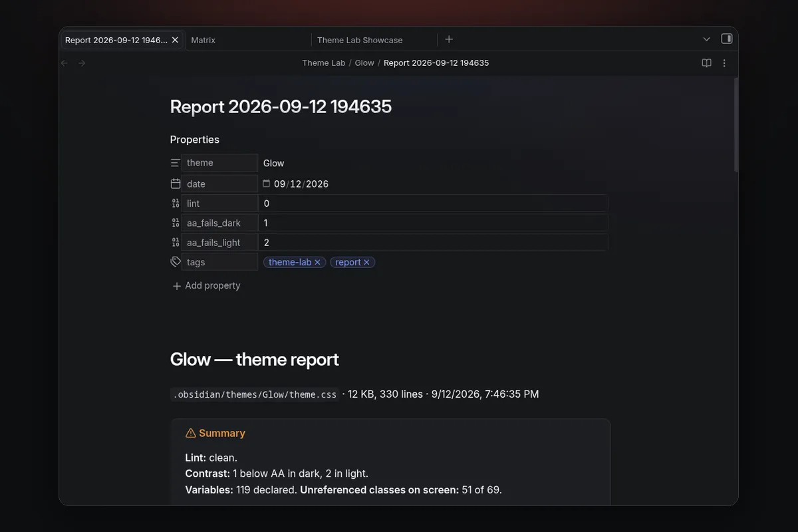The width and height of the screenshot is (798, 532).
Task: Click the vertical scrollbar thumb
Action: click(736, 125)
